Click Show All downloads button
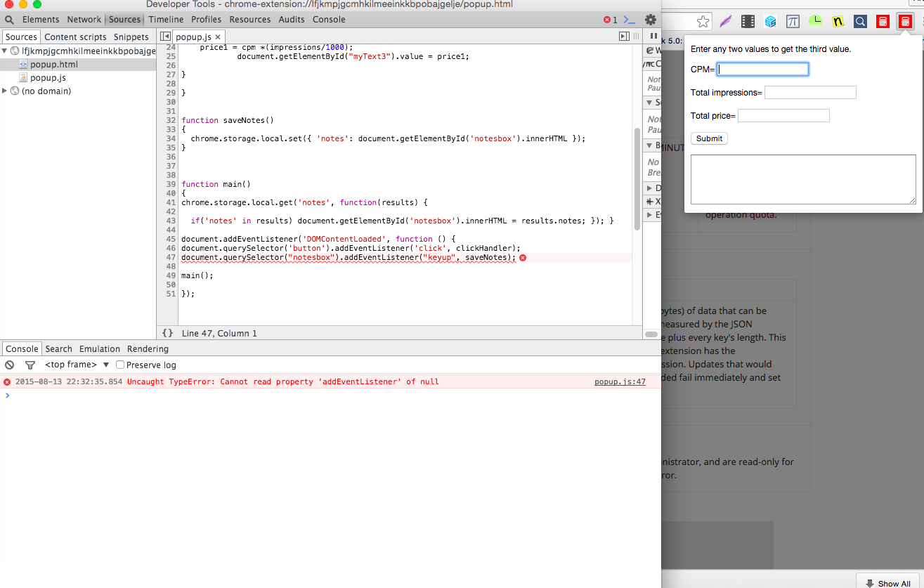The width and height of the screenshot is (924, 588). pos(888,582)
